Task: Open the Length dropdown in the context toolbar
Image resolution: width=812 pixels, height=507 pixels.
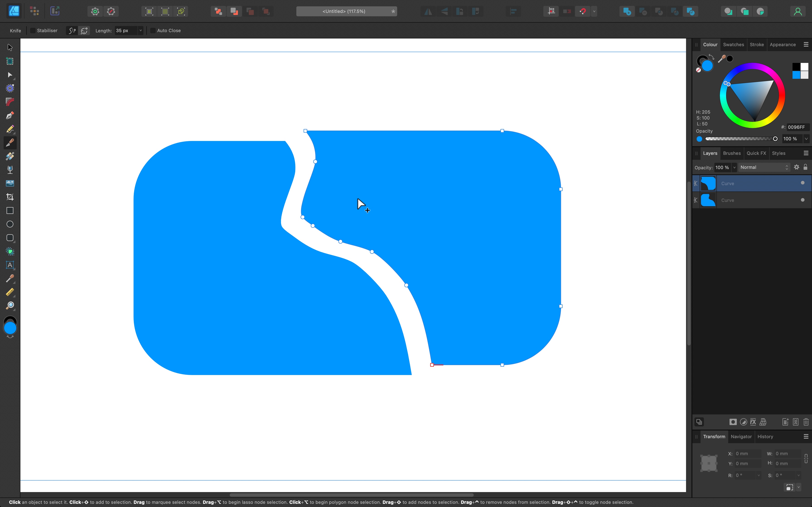Action: (x=141, y=31)
